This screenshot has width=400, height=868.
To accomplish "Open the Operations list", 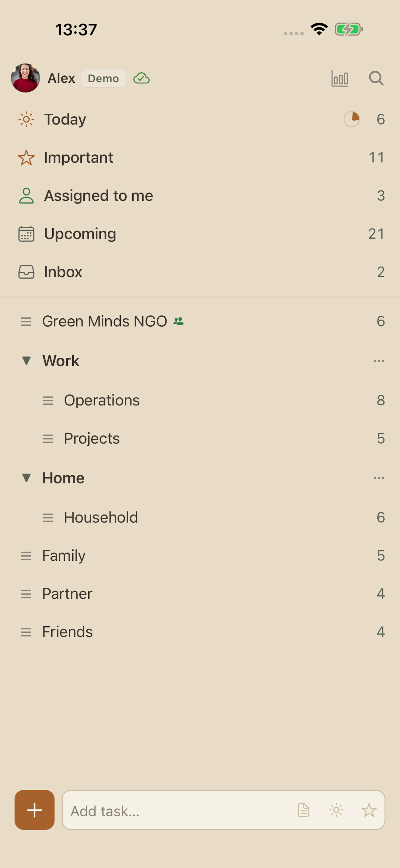I will [x=200, y=400].
